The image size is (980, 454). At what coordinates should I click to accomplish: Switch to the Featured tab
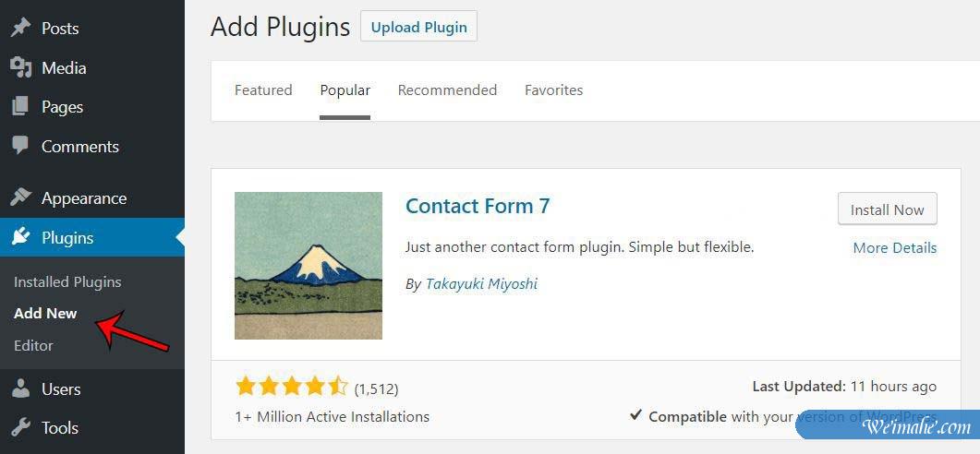pos(263,90)
